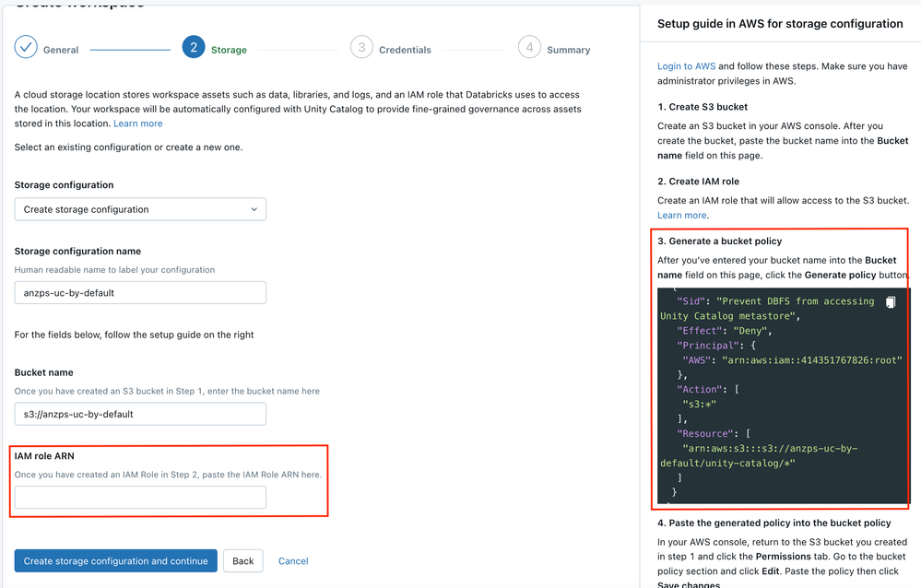Screen dimensions: 921x588
Task: Copy the bucket policy code snippet
Action: [891, 302]
